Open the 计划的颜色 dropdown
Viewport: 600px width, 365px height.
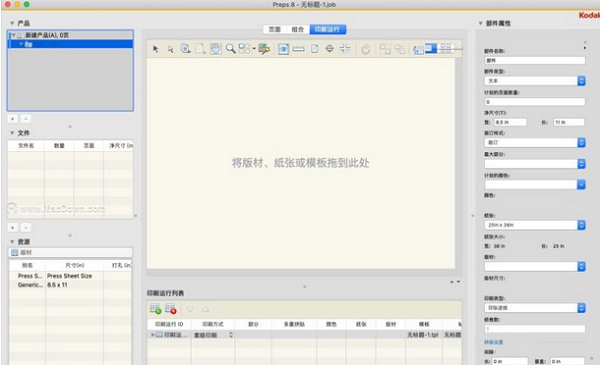pos(535,184)
